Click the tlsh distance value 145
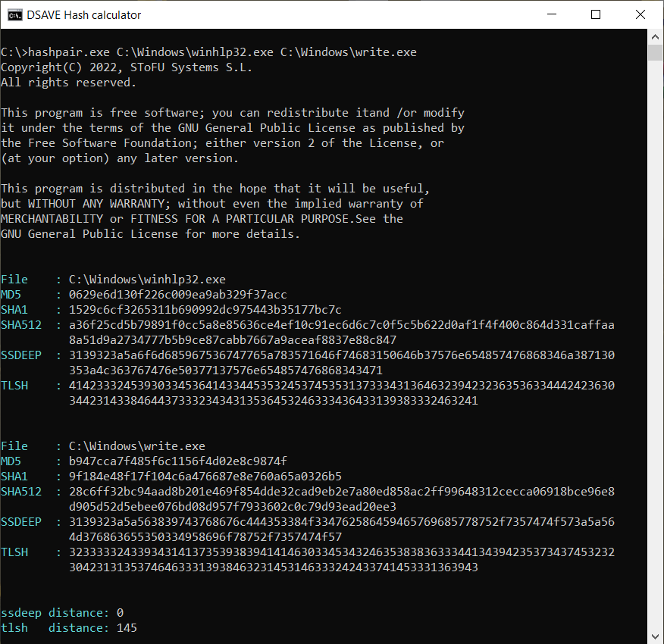 127,628
